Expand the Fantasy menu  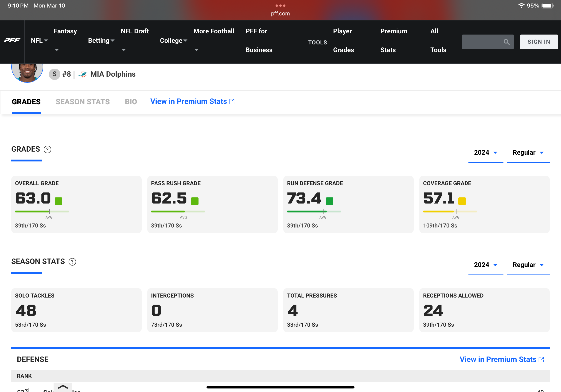pyautogui.click(x=65, y=41)
